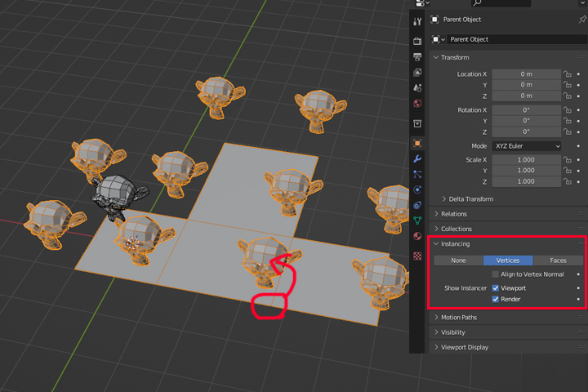Click the Scale Y value field
The height and width of the screenshot is (392, 588).
(x=527, y=171)
